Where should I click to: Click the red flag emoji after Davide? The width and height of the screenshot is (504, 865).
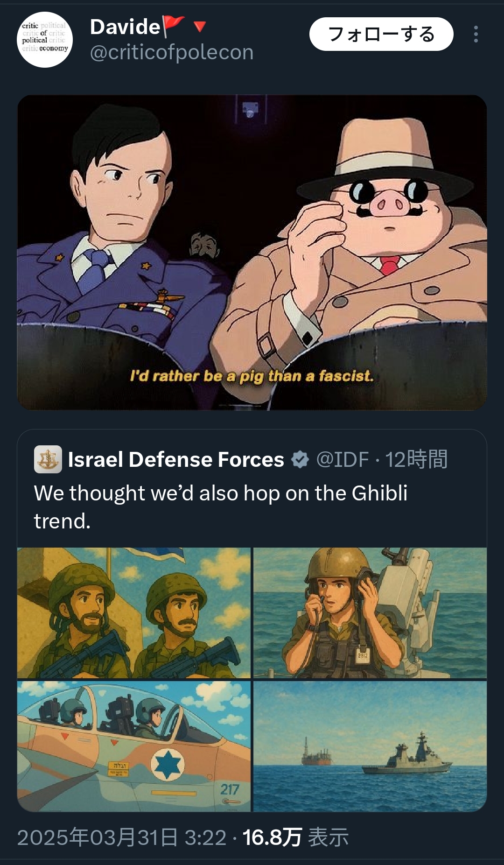coord(173,26)
